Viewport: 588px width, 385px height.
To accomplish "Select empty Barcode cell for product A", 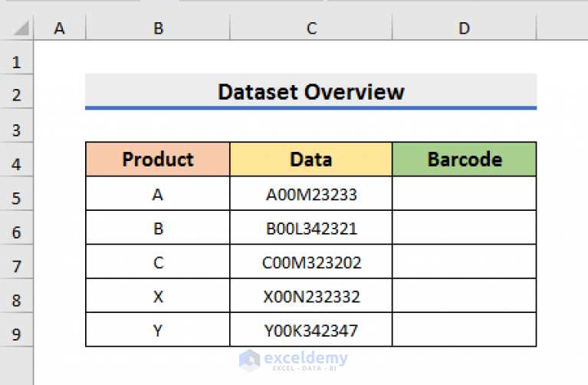I will click(x=465, y=193).
